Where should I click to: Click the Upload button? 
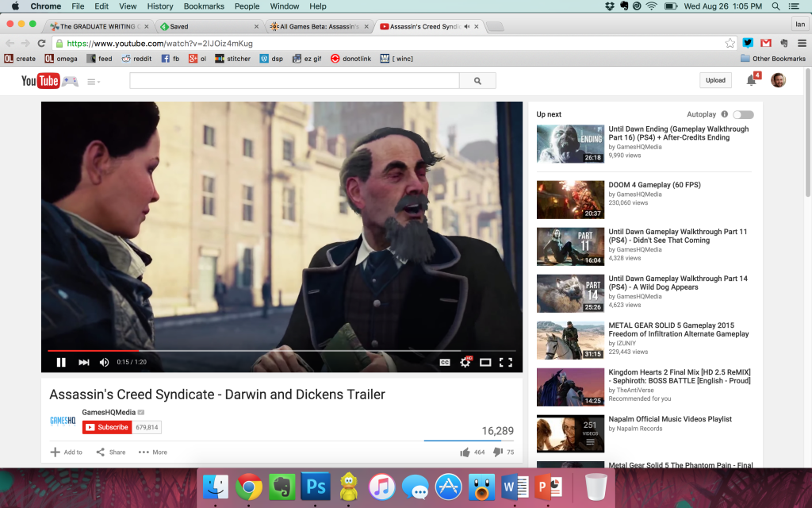[x=715, y=80]
